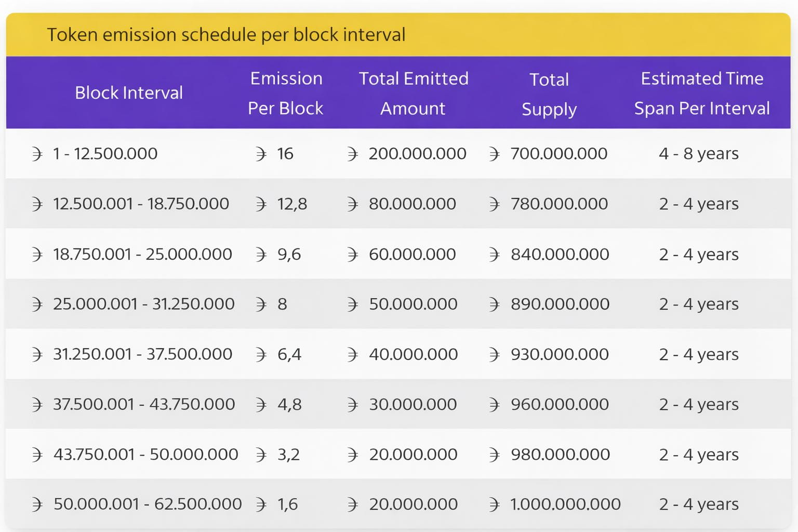
Task: Select the token icon before 60.000.000 emitted amount
Action: click(x=352, y=255)
